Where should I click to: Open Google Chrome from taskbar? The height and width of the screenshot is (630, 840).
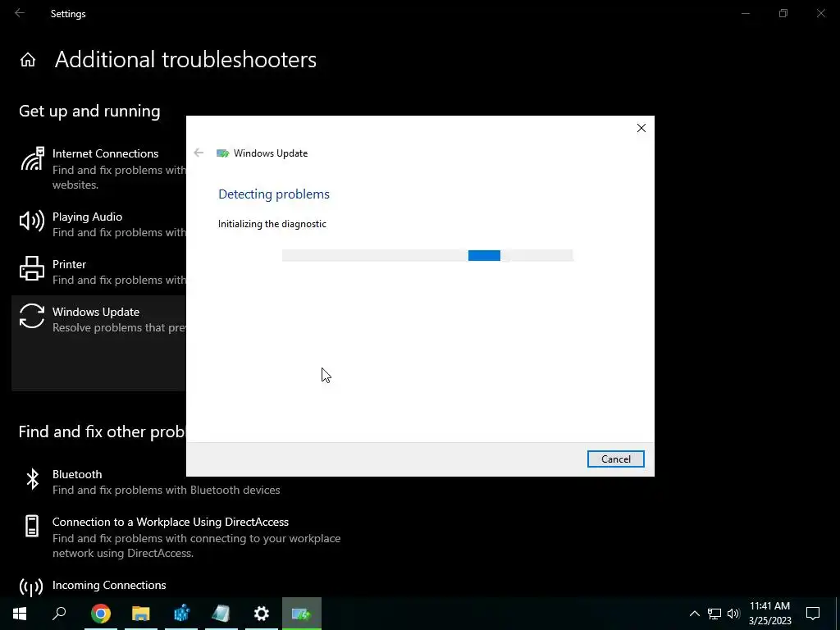click(x=101, y=614)
